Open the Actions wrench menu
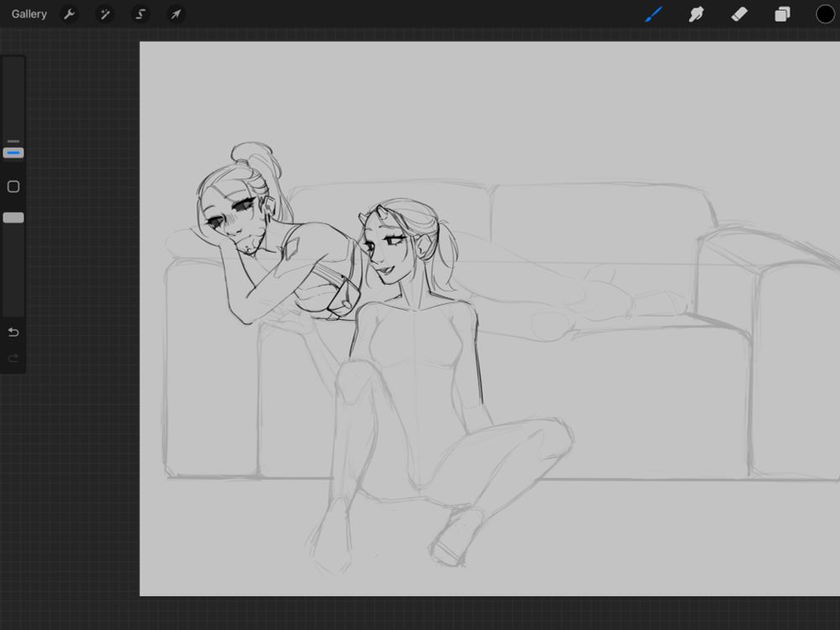Image resolution: width=840 pixels, height=630 pixels. tap(69, 14)
